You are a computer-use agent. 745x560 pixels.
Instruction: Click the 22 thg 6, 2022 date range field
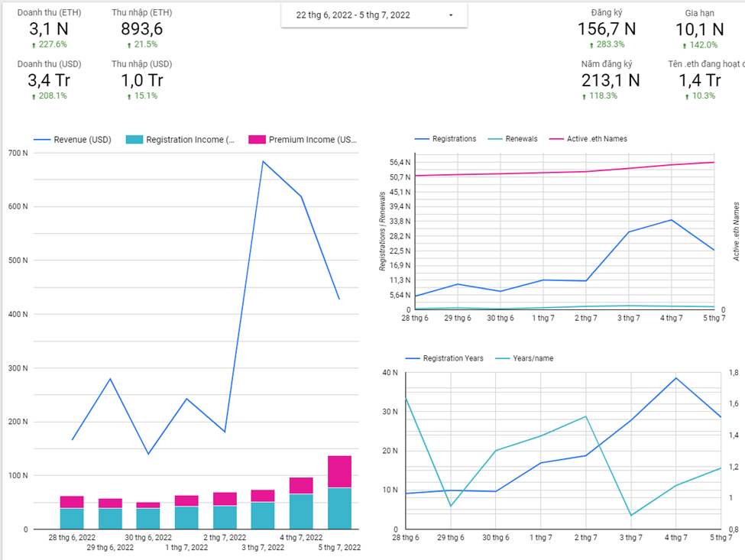(374, 15)
